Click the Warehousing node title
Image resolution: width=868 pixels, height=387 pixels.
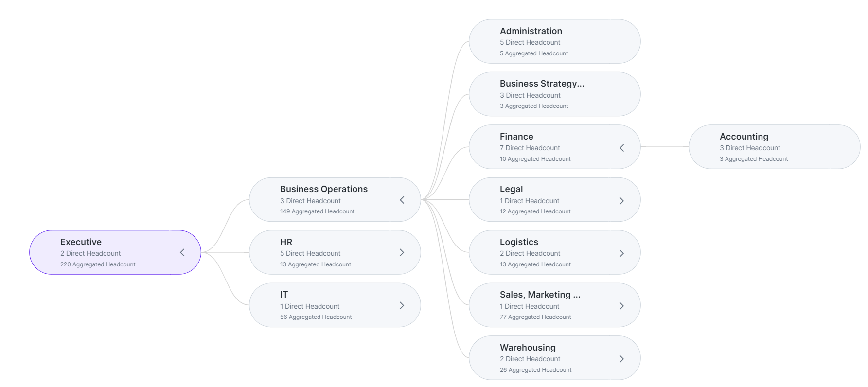[x=528, y=348]
